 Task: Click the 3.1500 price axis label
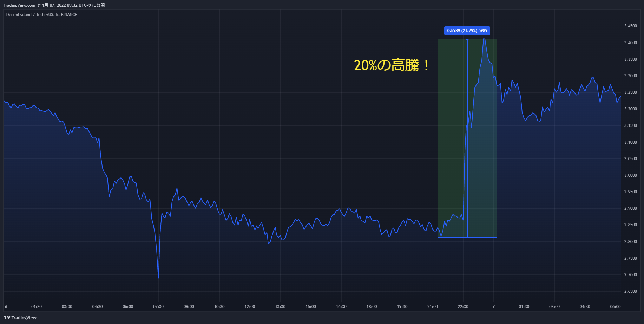coord(630,125)
